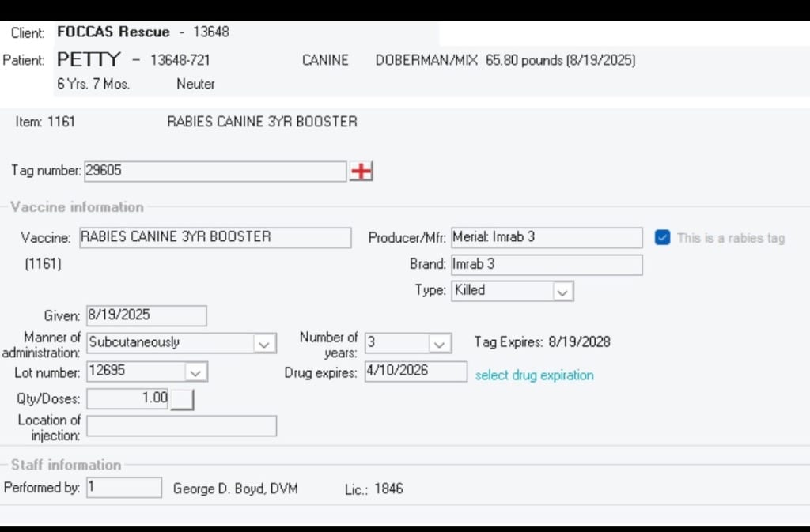Click the staff name 'George D. Boyd, DVM'
This screenshot has width=810, height=532.
[x=236, y=489]
